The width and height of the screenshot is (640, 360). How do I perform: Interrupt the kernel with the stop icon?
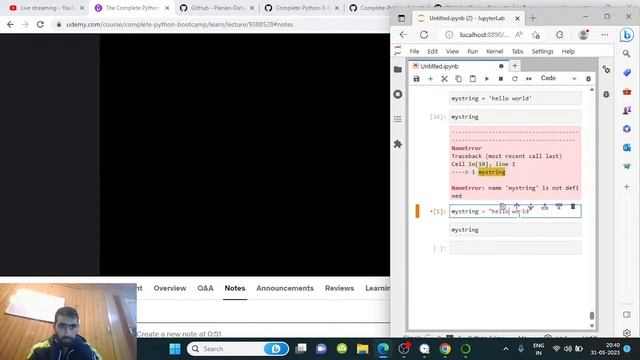point(501,79)
